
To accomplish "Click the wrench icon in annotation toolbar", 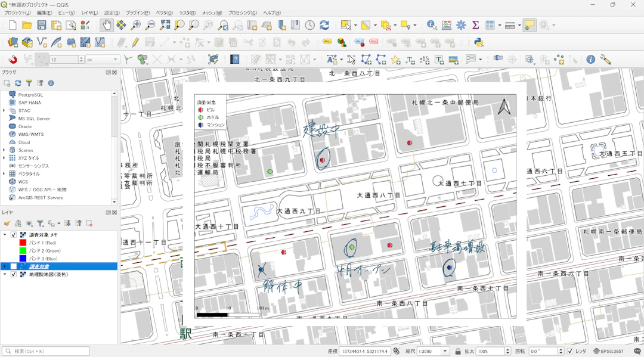I will pos(605,60).
